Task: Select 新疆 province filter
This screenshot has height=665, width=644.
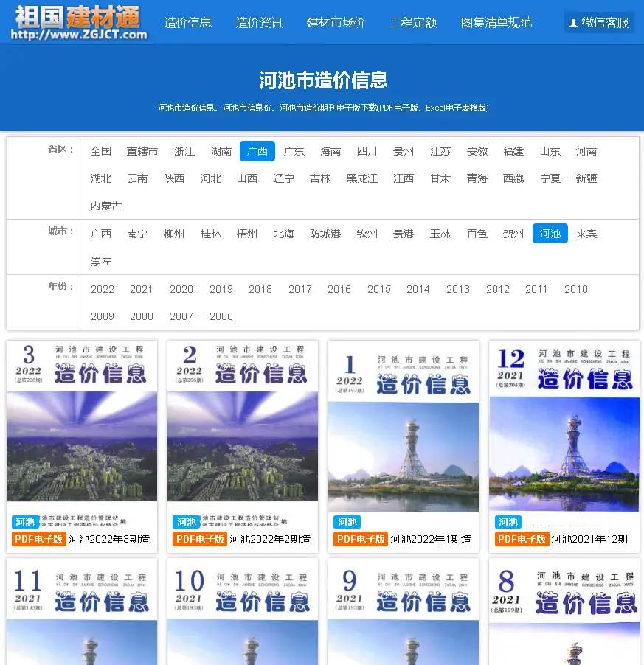Action: click(586, 178)
